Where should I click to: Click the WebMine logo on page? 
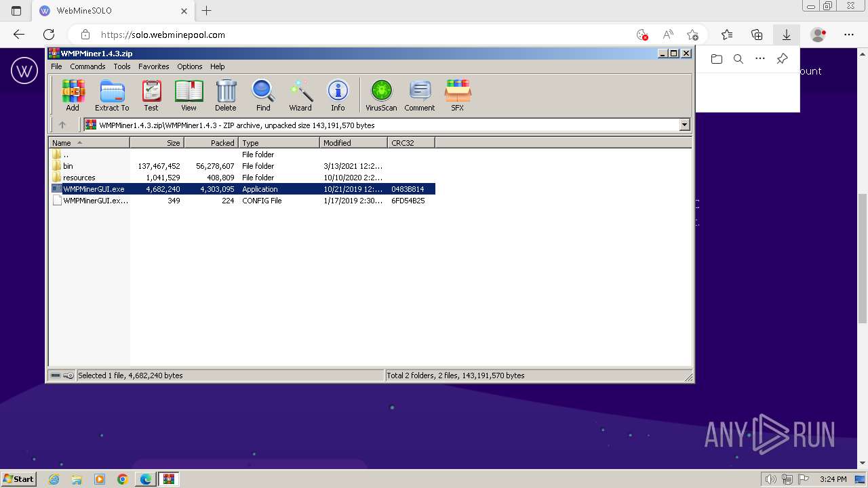click(x=24, y=70)
